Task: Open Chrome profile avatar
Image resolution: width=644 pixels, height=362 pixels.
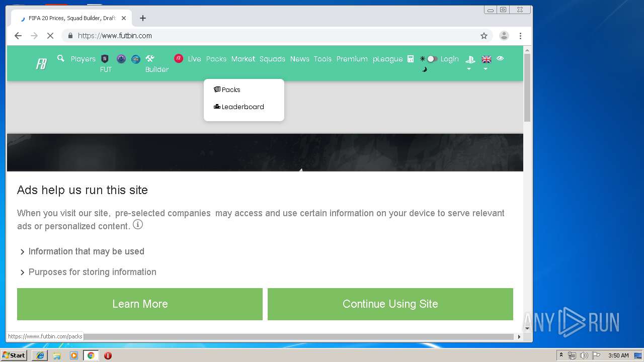Action: pos(504,36)
